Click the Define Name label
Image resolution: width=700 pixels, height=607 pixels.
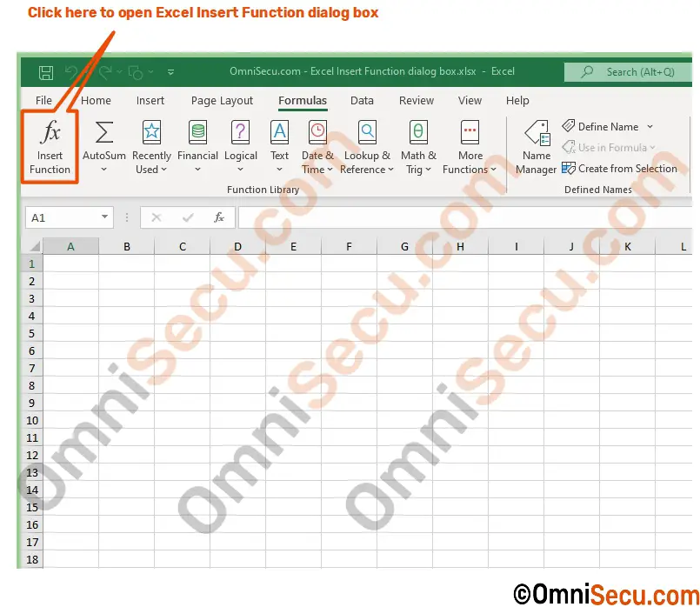click(608, 127)
